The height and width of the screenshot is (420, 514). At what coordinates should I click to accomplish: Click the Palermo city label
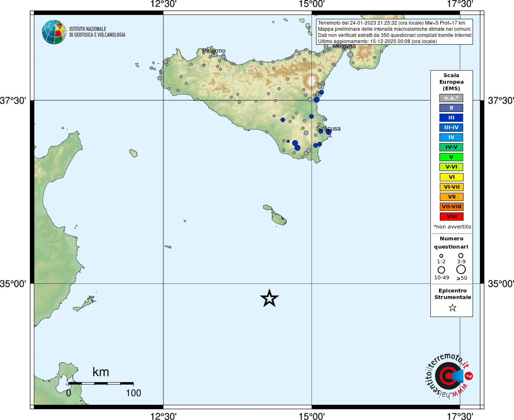click(214, 51)
